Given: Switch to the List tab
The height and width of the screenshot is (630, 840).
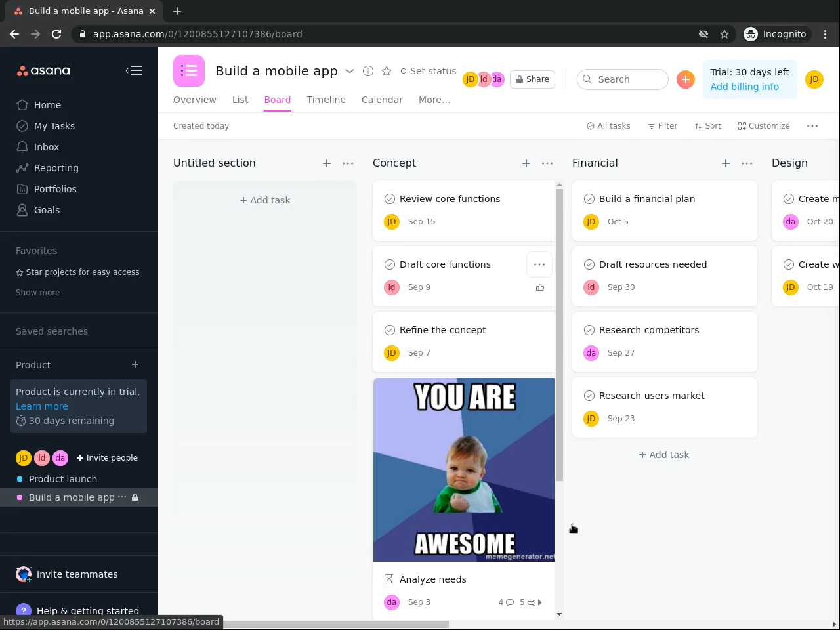Looking at the screenshot, I should [240, 100].
